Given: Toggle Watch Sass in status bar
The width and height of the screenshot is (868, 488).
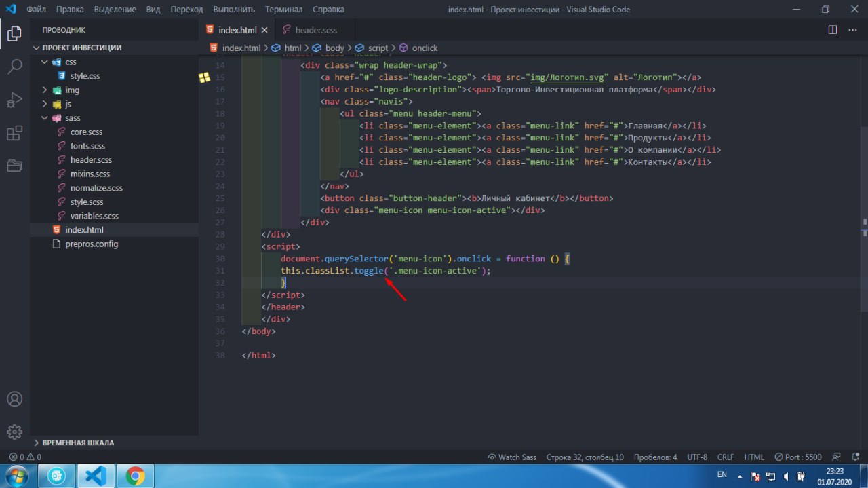Looking at the screenshot, I should 512,457.
